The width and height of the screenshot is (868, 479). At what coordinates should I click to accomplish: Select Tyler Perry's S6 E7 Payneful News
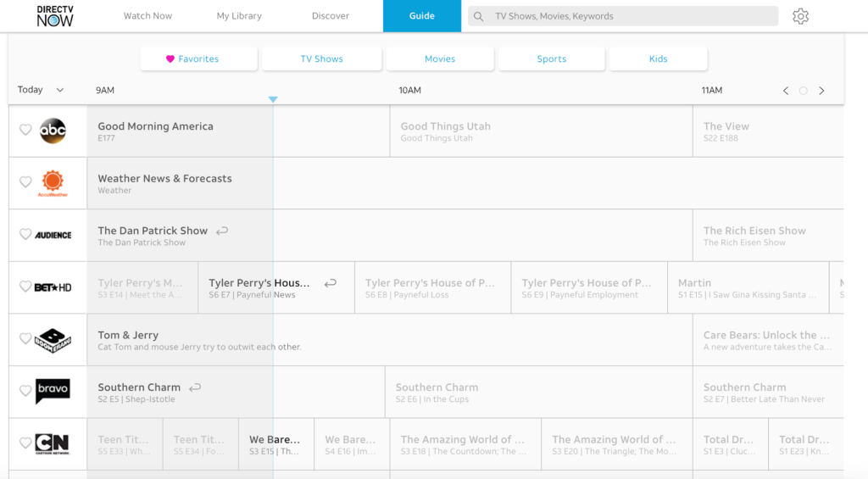click(276, 288)
